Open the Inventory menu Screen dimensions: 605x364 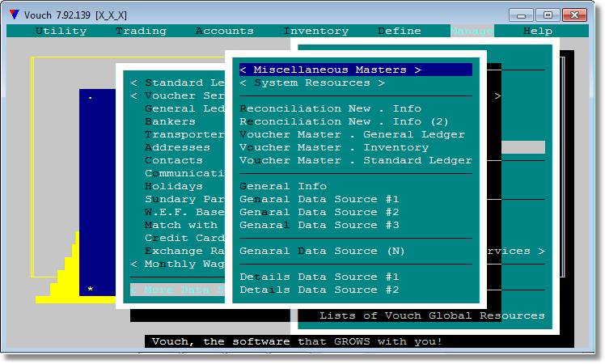[x=316, y=31]
